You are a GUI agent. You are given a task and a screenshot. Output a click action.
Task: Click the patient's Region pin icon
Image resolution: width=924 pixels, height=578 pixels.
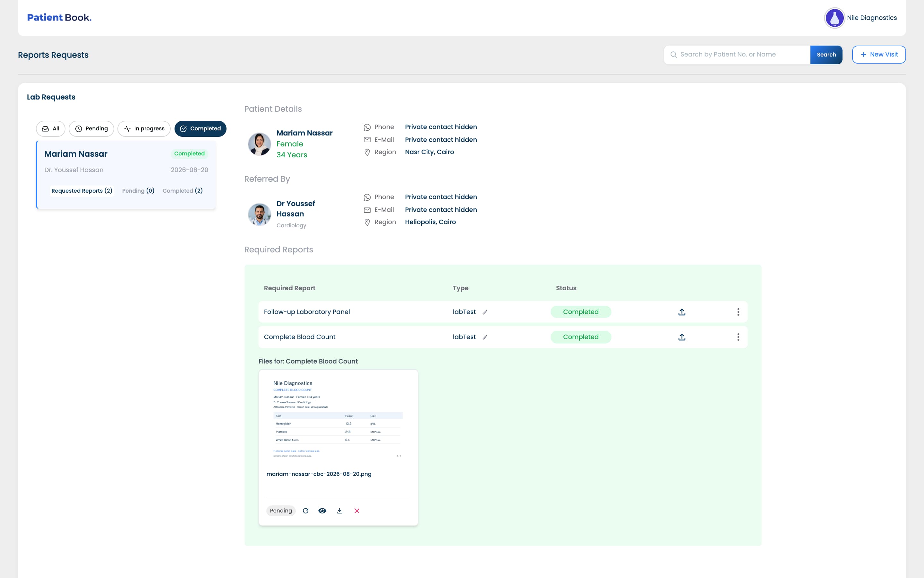point(367,152)
